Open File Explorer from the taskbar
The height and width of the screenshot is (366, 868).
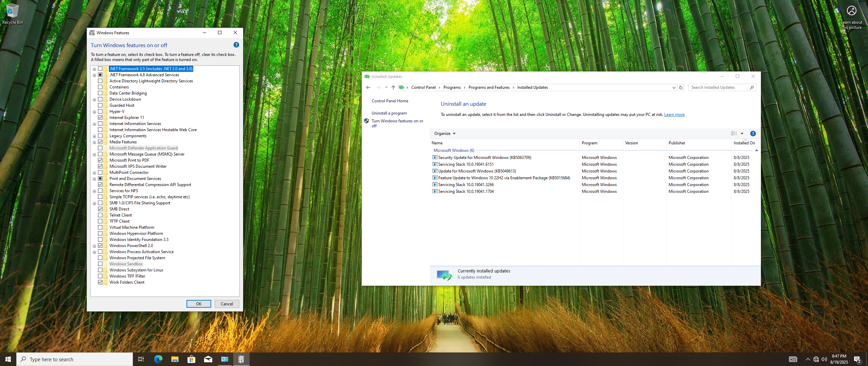tap(175, 359)
